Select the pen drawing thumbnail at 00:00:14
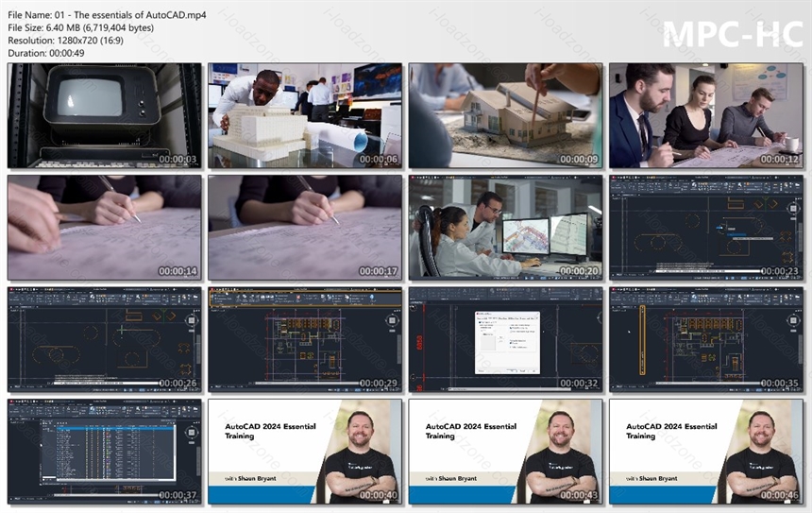 click(x=105, y=228)
